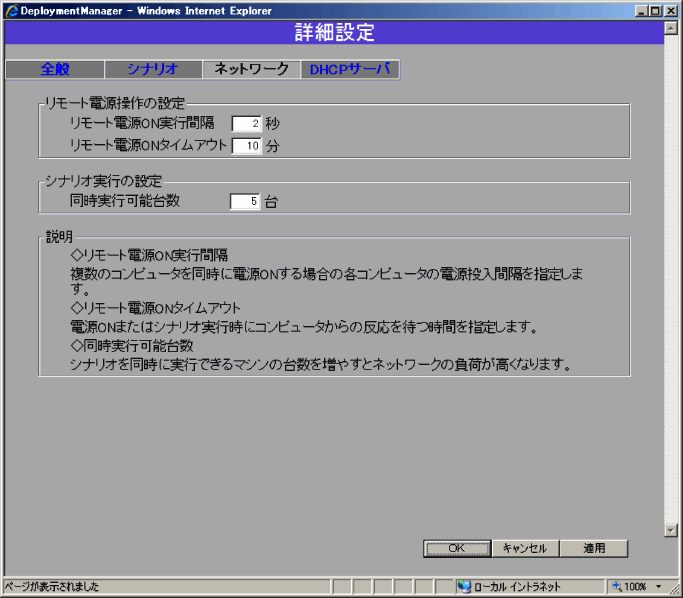The width and height of the screenshot is (683, 598).
Task: Switch to the 全般 tab
Action: click(55, 69)
